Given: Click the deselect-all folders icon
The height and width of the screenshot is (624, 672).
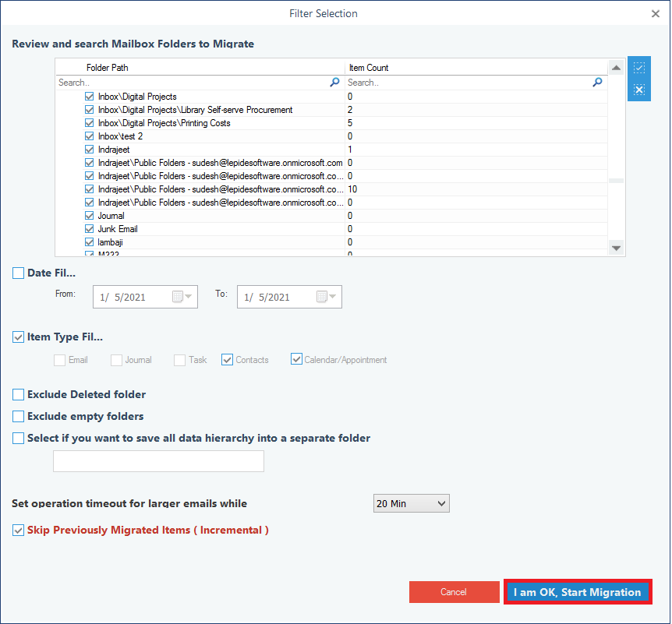Looking at the screenshot, I should click(639, 90).
